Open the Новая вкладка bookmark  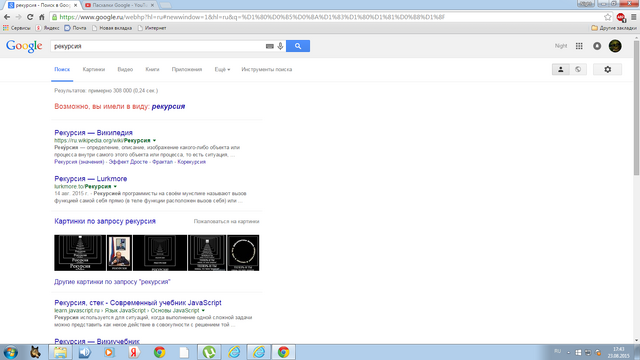coord(112,28)
